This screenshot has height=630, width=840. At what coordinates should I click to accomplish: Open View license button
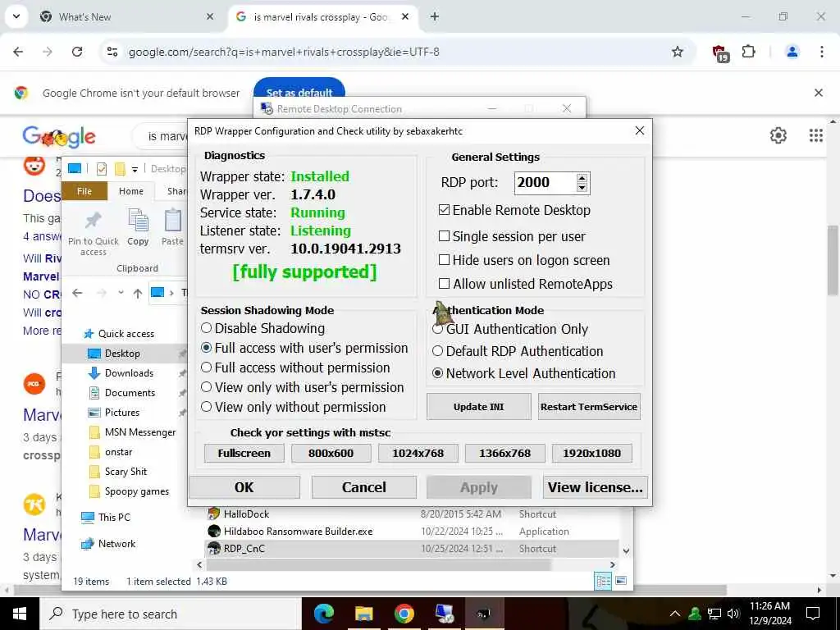click(596, 487)
